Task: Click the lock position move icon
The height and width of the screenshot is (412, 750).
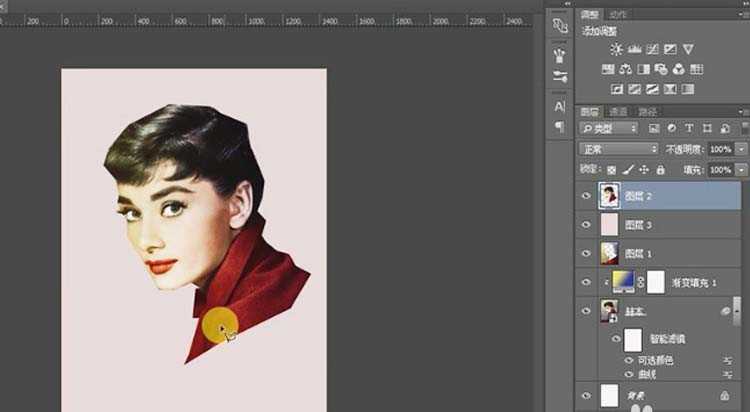Action: pyautogui.click(x=644, y=170)
